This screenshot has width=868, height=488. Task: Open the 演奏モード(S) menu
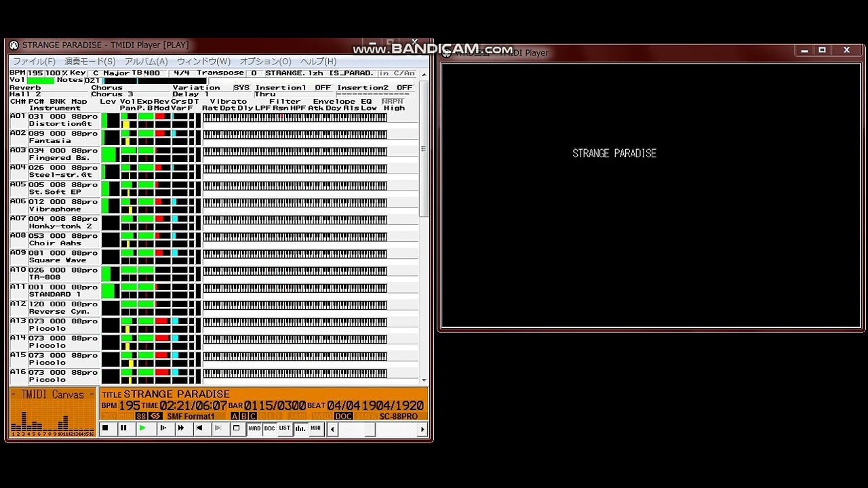tap(90, 61)
